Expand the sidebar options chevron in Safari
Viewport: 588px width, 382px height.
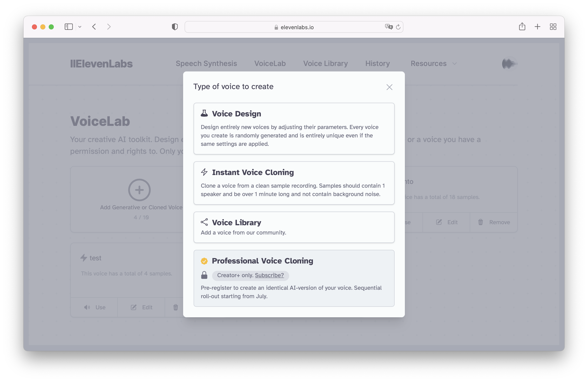coord(80,27)
